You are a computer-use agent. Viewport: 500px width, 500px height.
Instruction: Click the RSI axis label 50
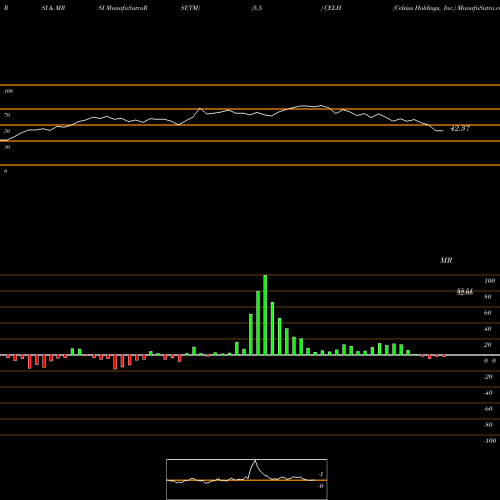tap(7, 131)
